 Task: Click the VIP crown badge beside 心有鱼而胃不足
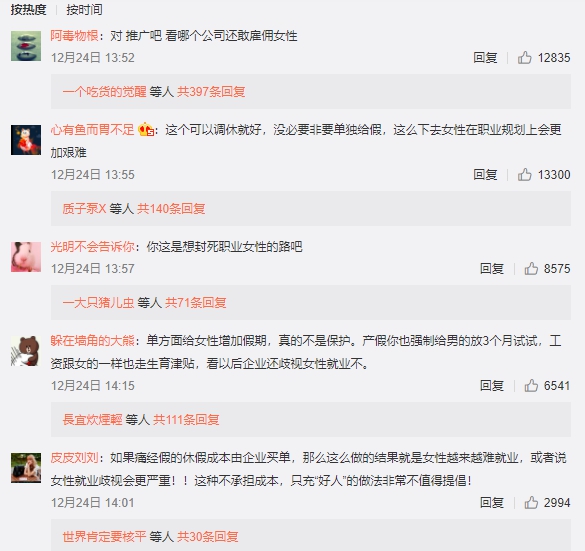(146, 130)
